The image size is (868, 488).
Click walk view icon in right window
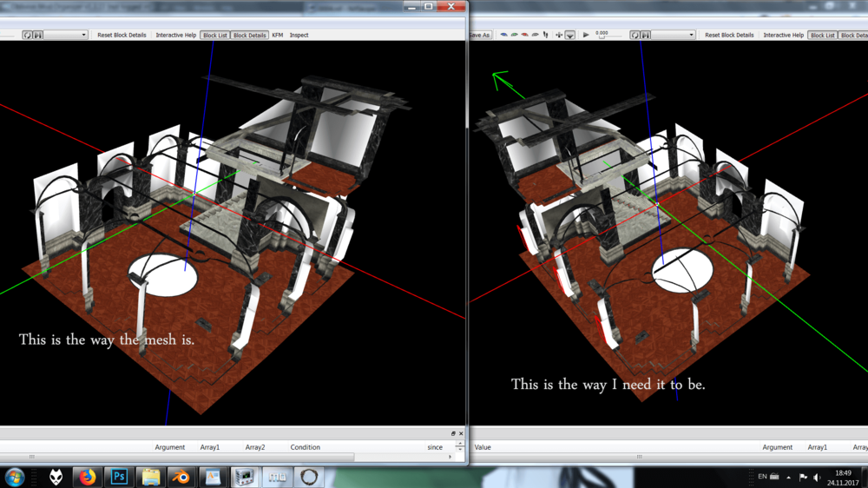[546, 35]
